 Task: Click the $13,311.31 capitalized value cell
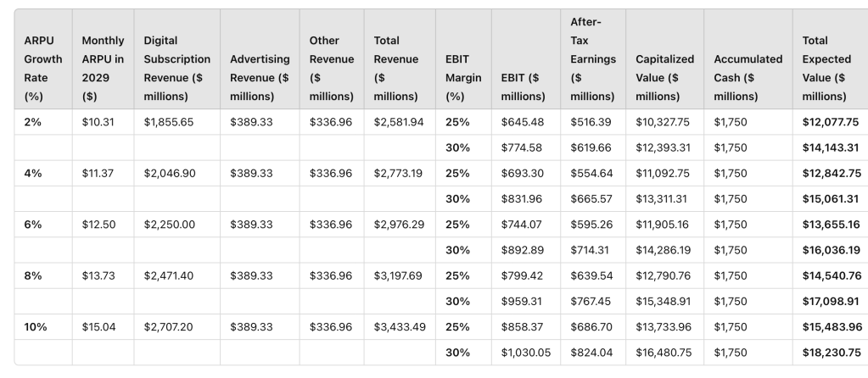click(663, 199)
